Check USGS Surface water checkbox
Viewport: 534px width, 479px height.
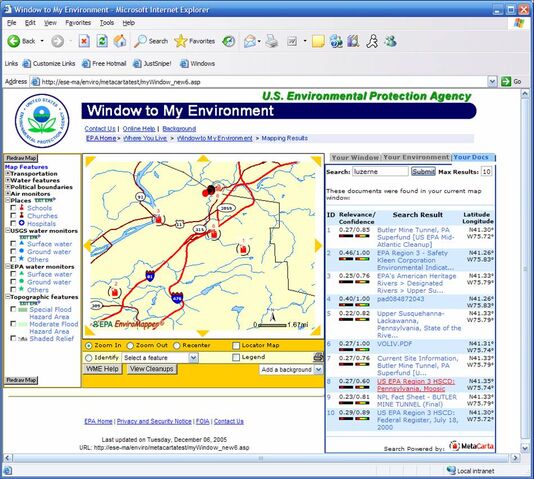pyautogui.click(x=13, y=243)
